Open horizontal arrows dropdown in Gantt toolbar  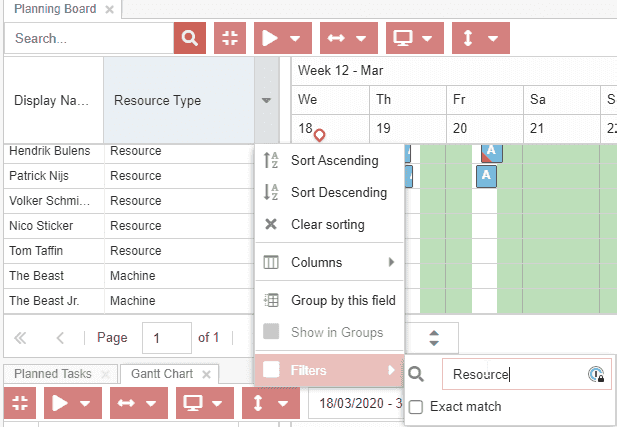[x=151, y=403]
